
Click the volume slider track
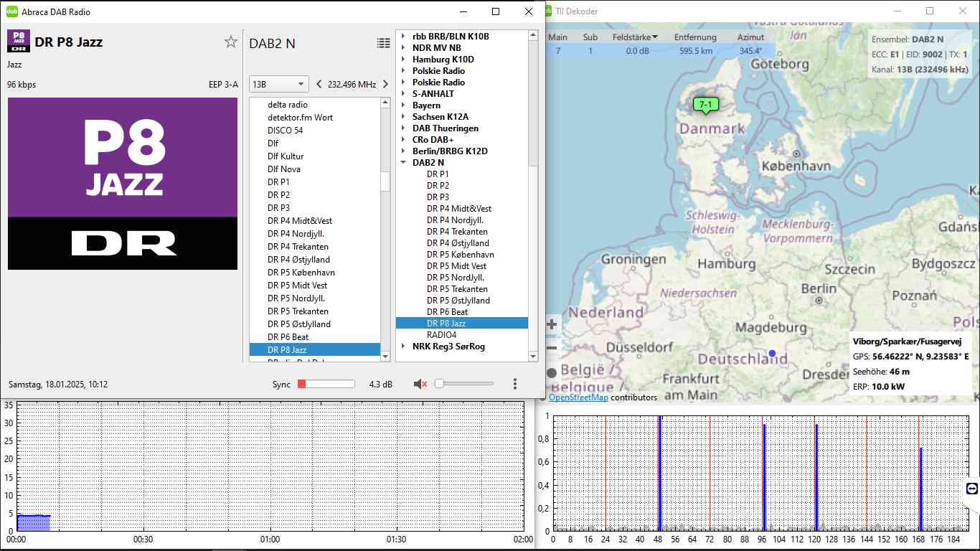tap(466, 384)
